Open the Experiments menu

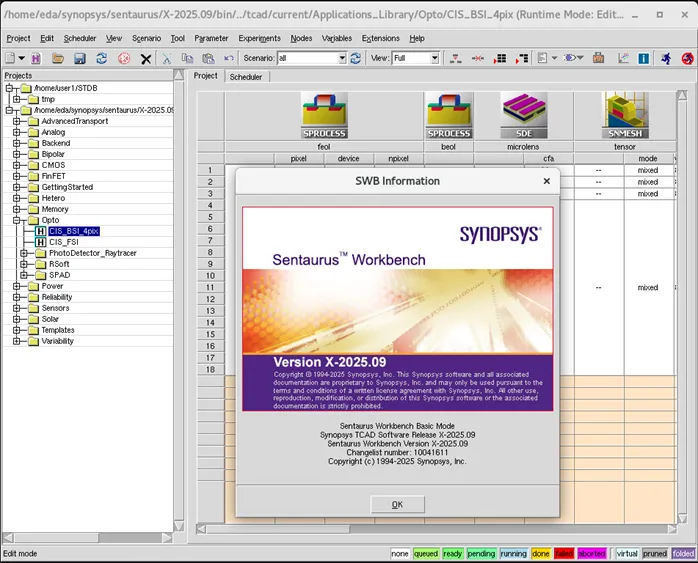point(260,38)
